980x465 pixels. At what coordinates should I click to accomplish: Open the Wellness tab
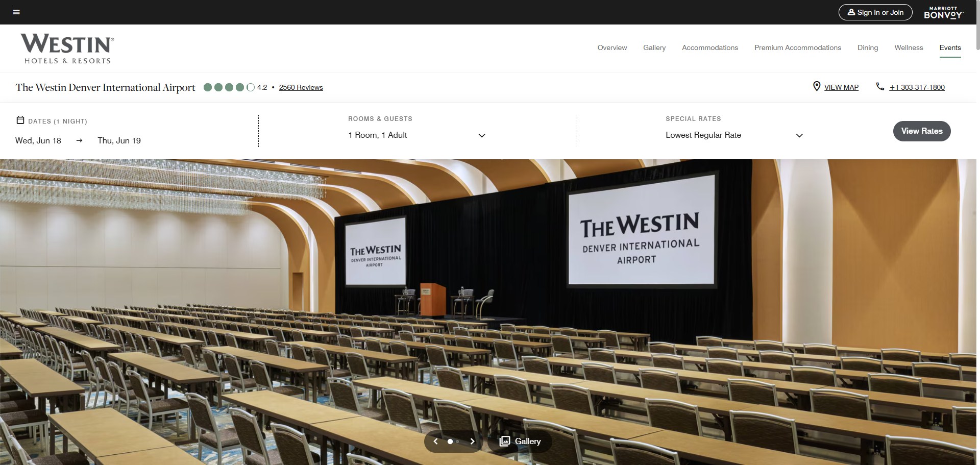[909, 47]
